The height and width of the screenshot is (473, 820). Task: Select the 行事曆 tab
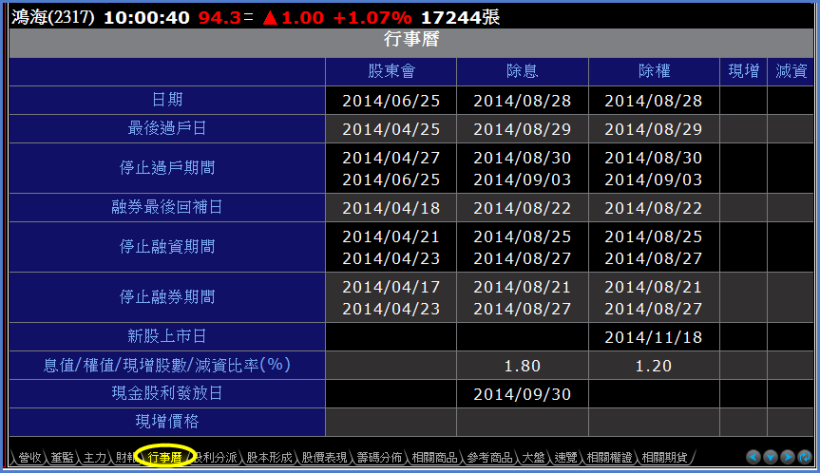tap(165, 457)
